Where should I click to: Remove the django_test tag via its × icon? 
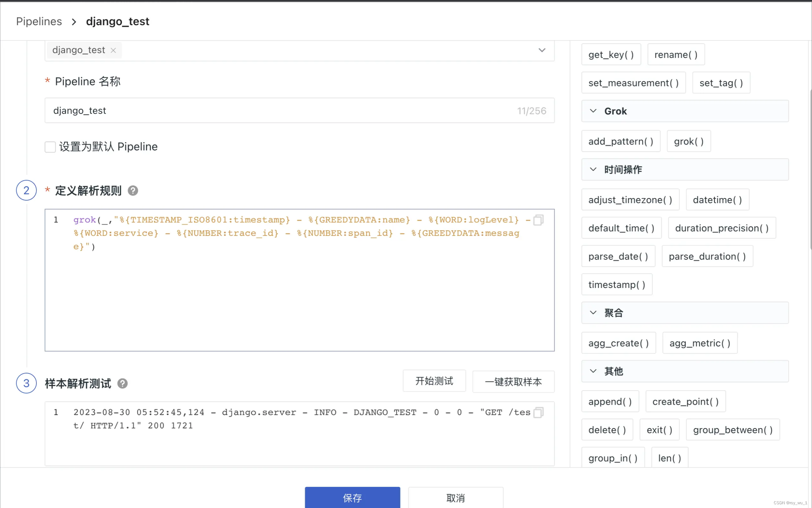113,50
